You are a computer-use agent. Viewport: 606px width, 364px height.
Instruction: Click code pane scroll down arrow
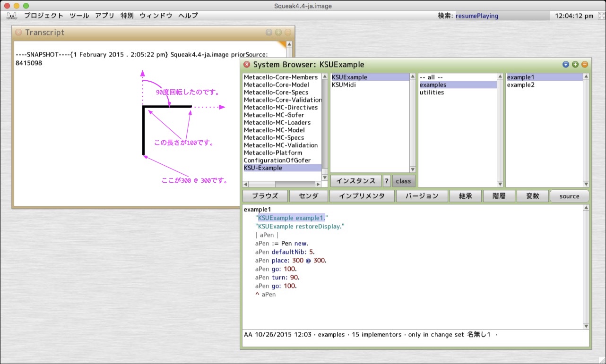[586, 326]
